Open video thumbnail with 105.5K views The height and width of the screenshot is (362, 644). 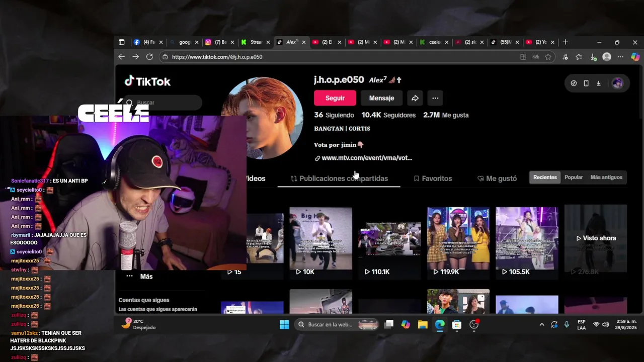527,242
